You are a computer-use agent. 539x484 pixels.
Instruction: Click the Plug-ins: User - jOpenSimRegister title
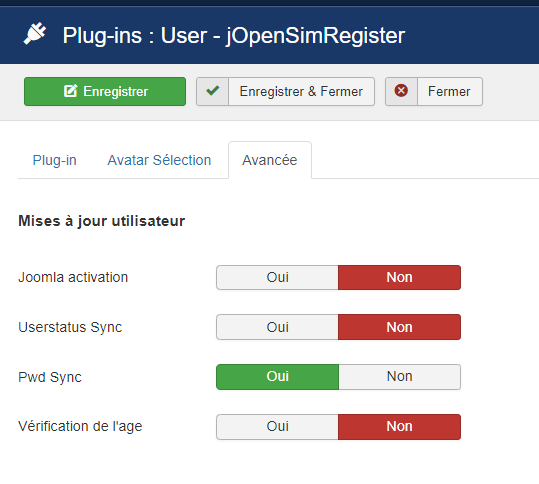(234, 35)
